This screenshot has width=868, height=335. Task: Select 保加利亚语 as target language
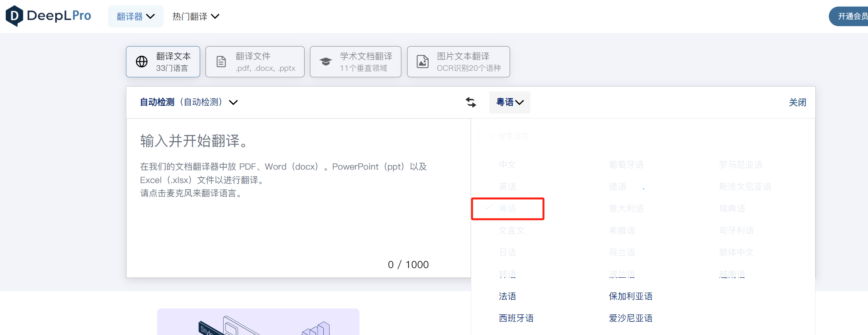tap(631, 296)
